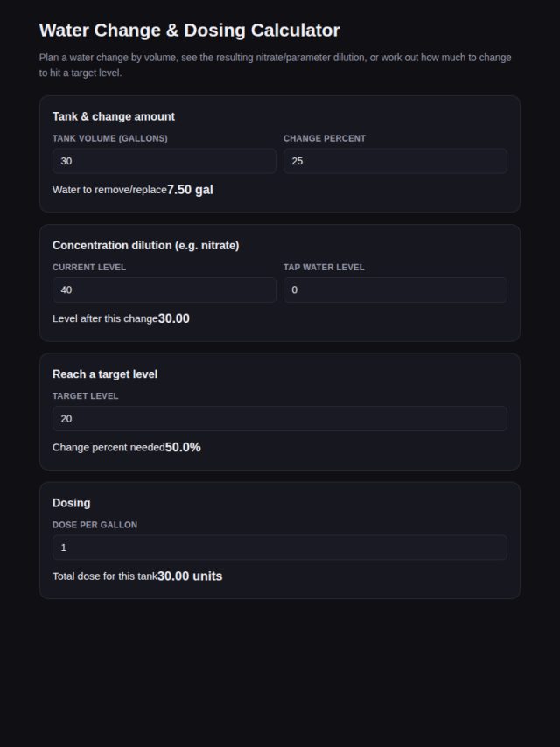Click the Total dose for this tank label

[105, 576]
